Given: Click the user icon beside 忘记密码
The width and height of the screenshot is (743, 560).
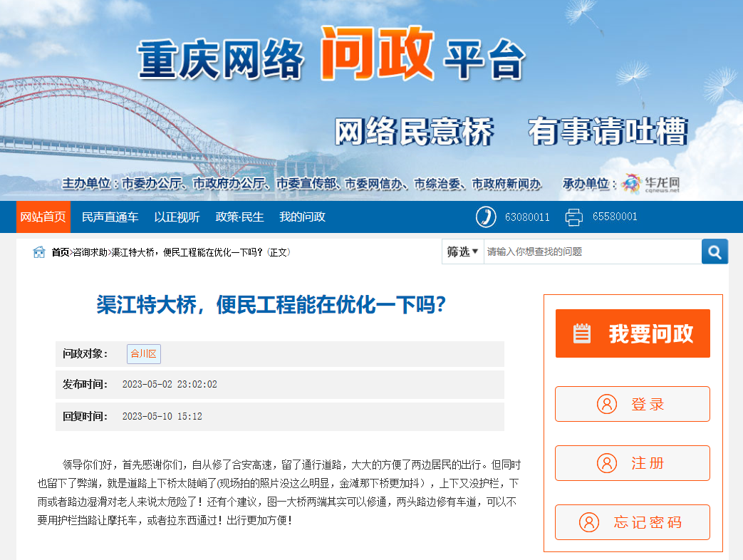Looking at the screenshot, I should [x=589, y=522].
